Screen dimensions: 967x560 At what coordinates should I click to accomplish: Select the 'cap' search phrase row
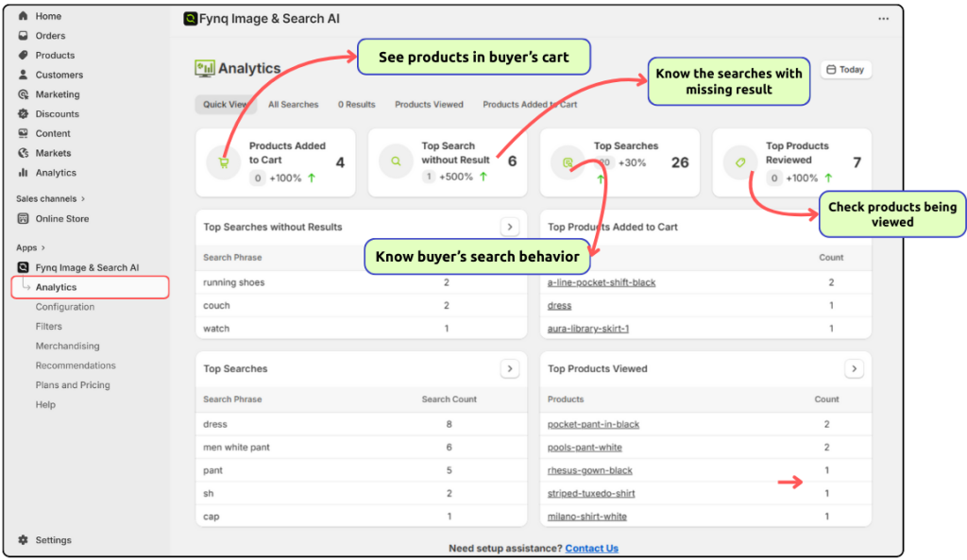click(x=362, y=517)
